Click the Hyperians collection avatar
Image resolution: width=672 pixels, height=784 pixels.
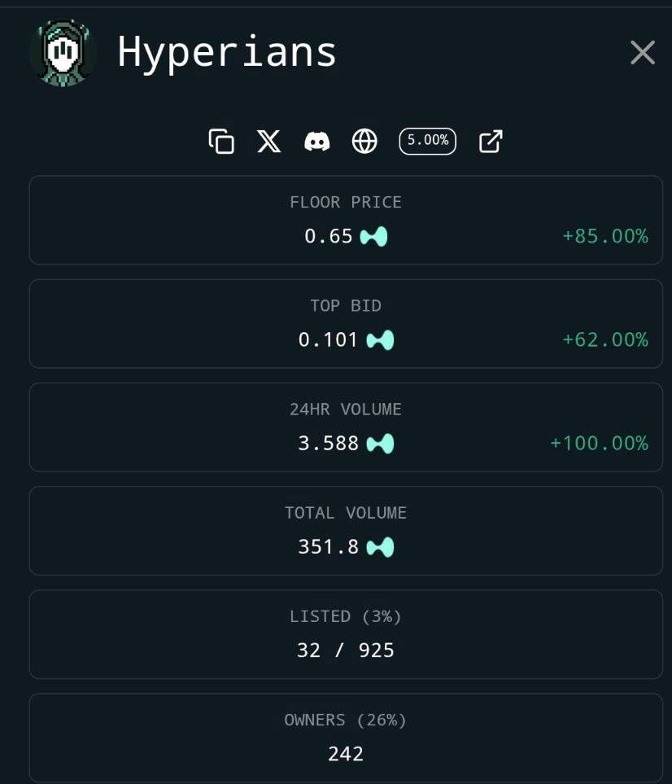point(63,53)
